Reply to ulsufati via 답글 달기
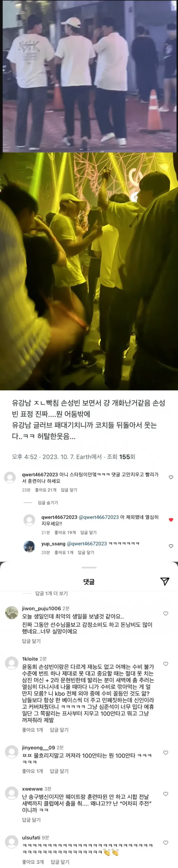 60,861
